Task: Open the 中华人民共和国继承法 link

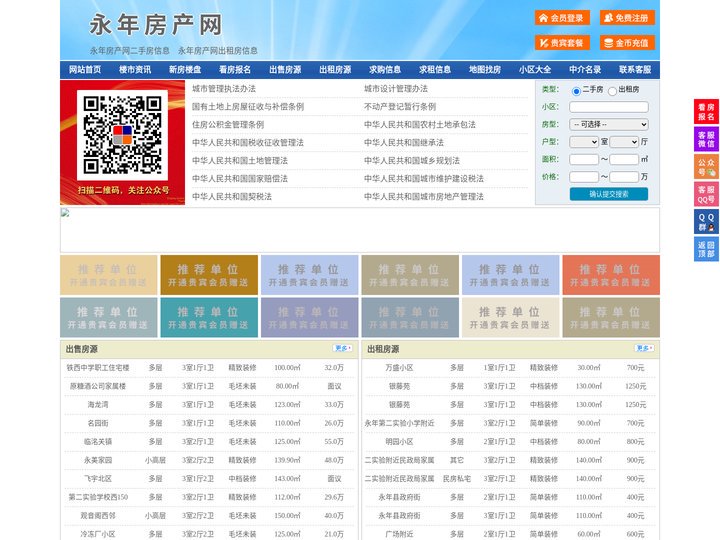Action: click(x=404, y=142)
